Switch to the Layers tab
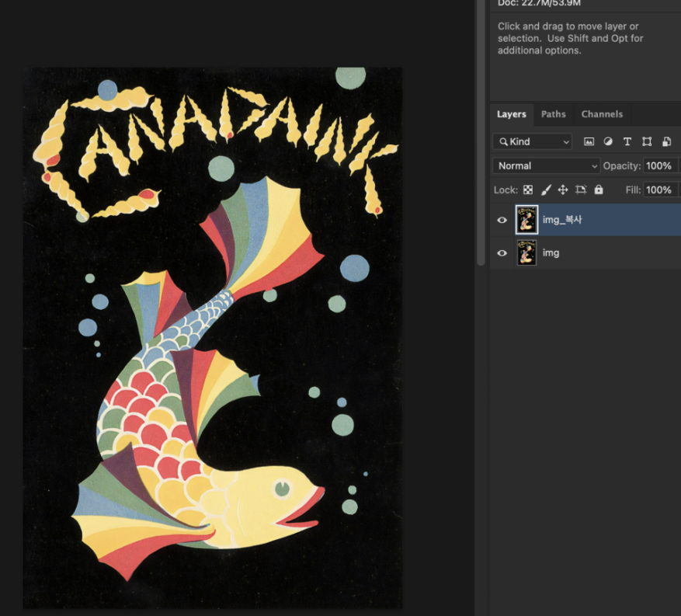Image resolution: width=681 pixels, height=616 pixels. tap(512, 114)
